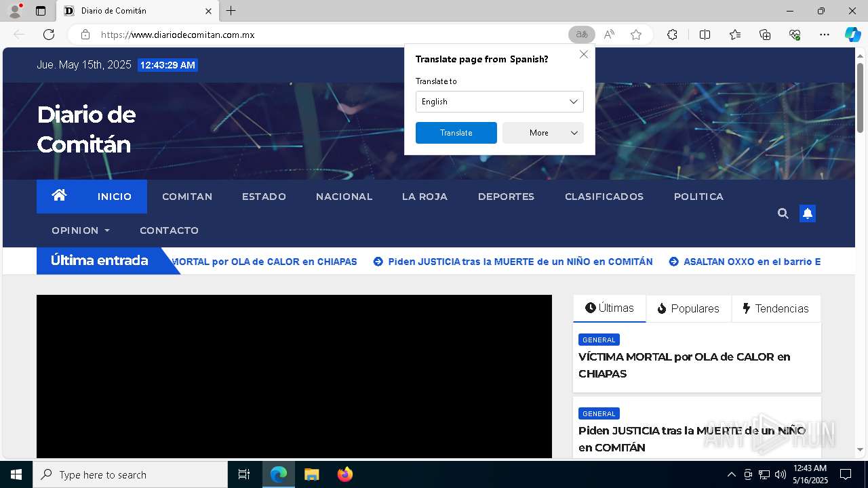The image size is (868, 488).
Task: Click Edge icon in taskbar
Action: [279, 474]
